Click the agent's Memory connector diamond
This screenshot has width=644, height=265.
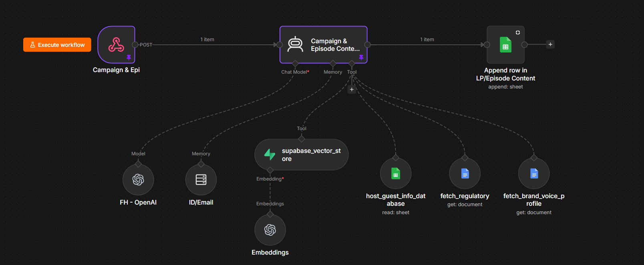(x=333, y=63)
